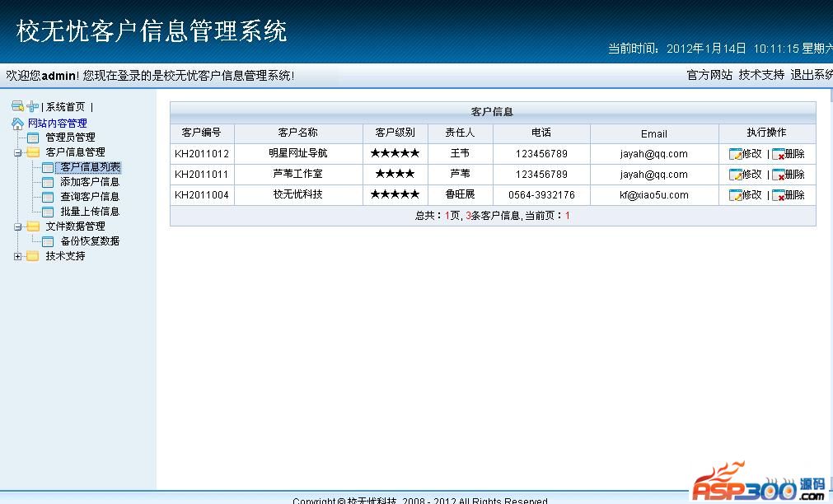Click the edit icon for 芦苇工作室
The image size is (833, 504).
(735, 175)
